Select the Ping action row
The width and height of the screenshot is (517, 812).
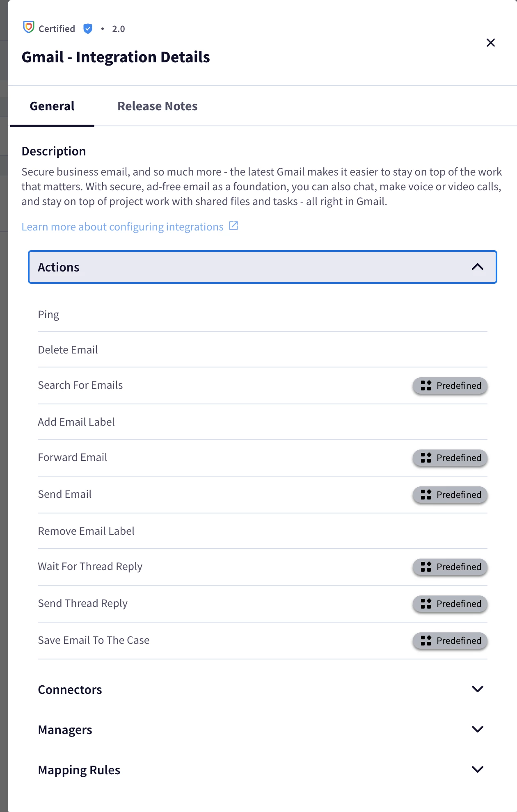pyautogui.click(x=263, y=315)
